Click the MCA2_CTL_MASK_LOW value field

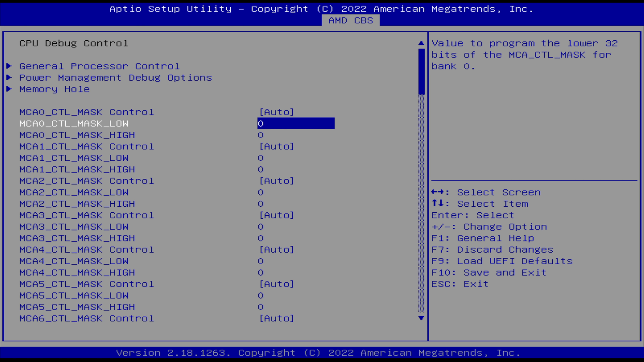click(260, 192)
